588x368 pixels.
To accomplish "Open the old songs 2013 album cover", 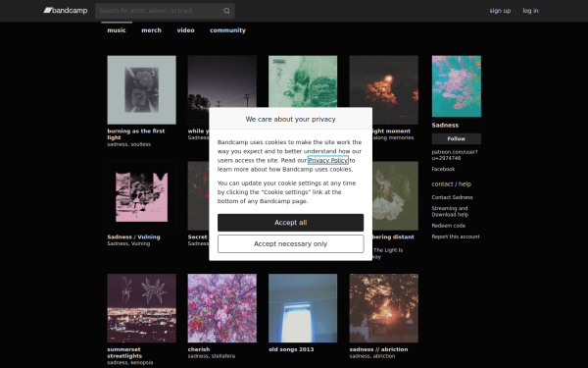I will point(303,308).
